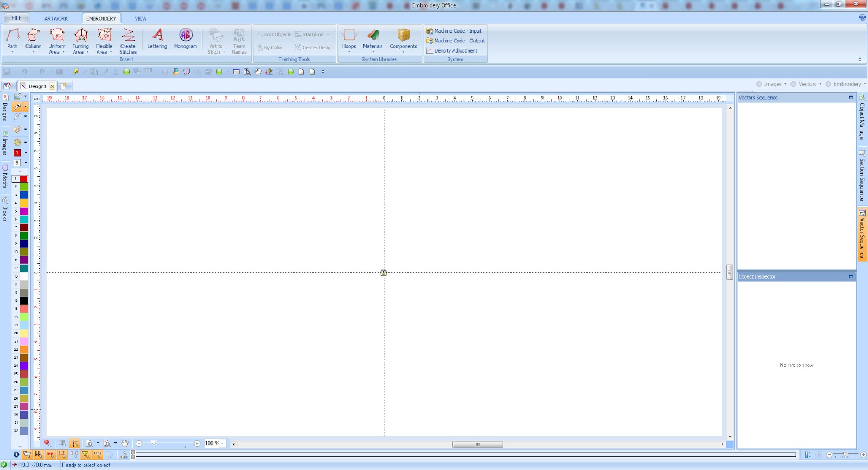Open the Materials library

[373, 40]
